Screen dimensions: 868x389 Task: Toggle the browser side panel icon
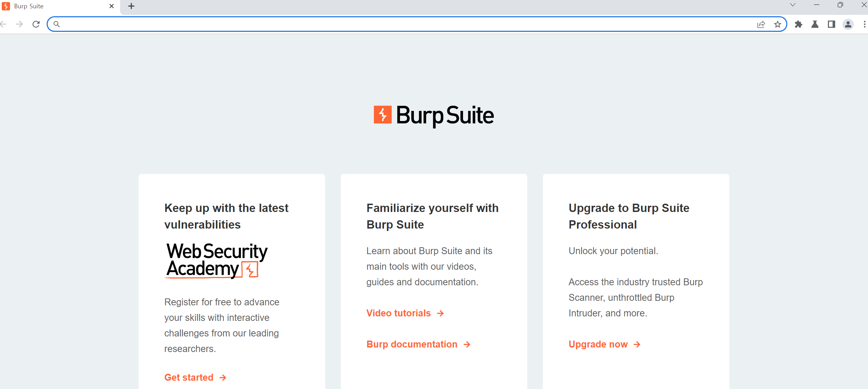831,24
